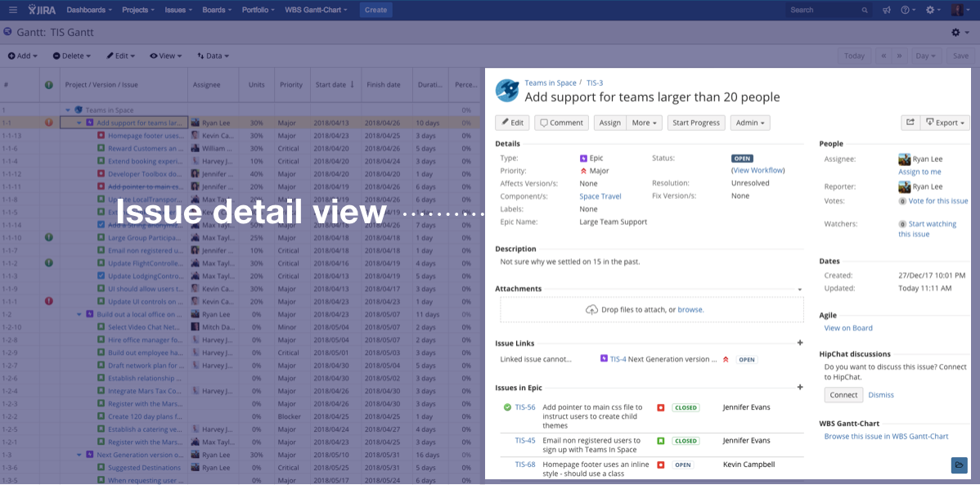
Task: Open the View dropdown in Gantt toolbar
Action: point(165,56)
